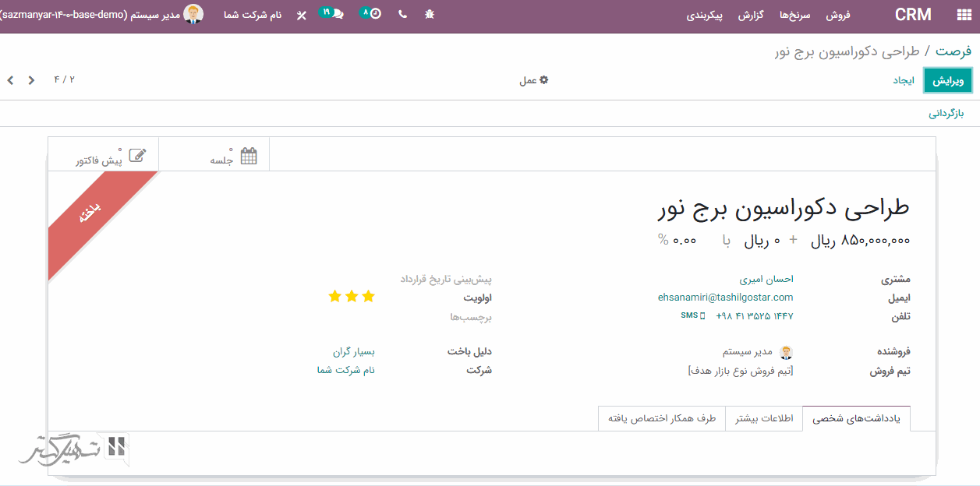Set priority to the third star
Screen dimensions: 980x486
point(334,296)
